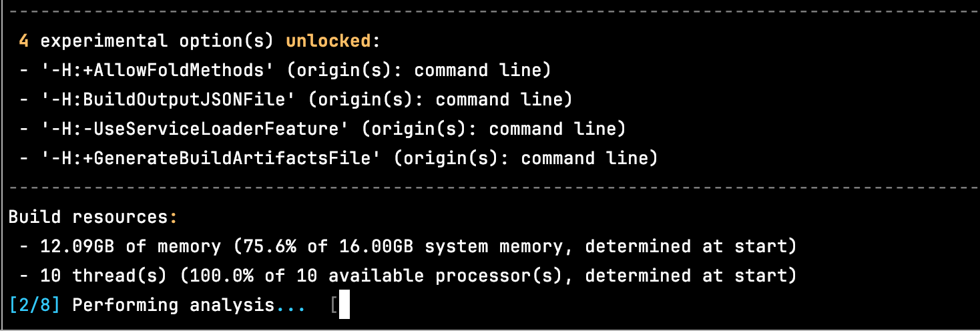Click the 'Build resources' heading
This screenshot has width=980, height=331.
[88, 217]
